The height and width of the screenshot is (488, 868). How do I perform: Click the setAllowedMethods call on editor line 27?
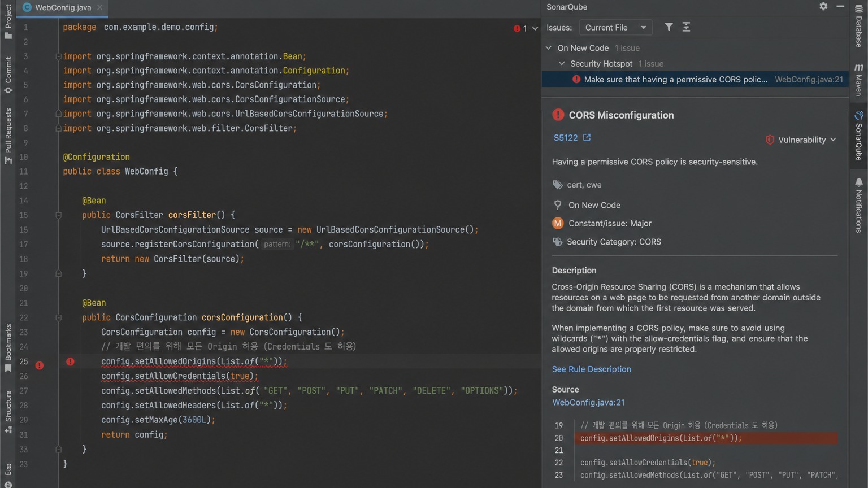pos(309,391)
